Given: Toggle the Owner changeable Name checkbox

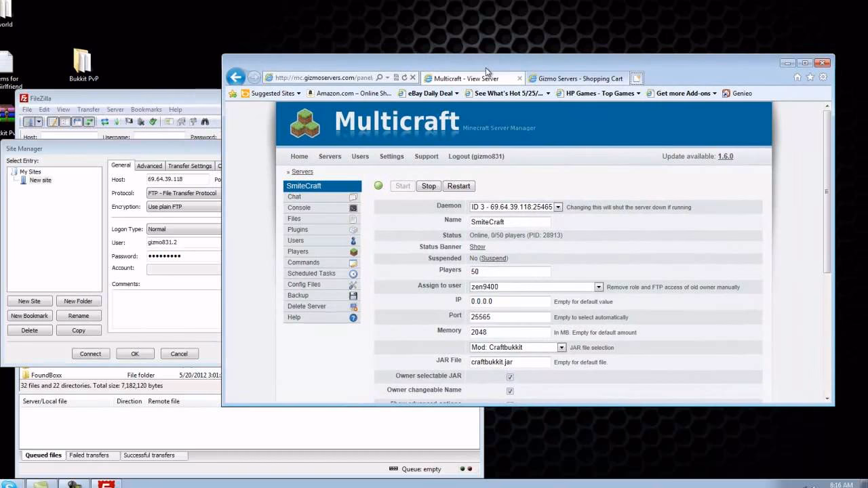Looking at the screenshot, I should pos(510,391).
